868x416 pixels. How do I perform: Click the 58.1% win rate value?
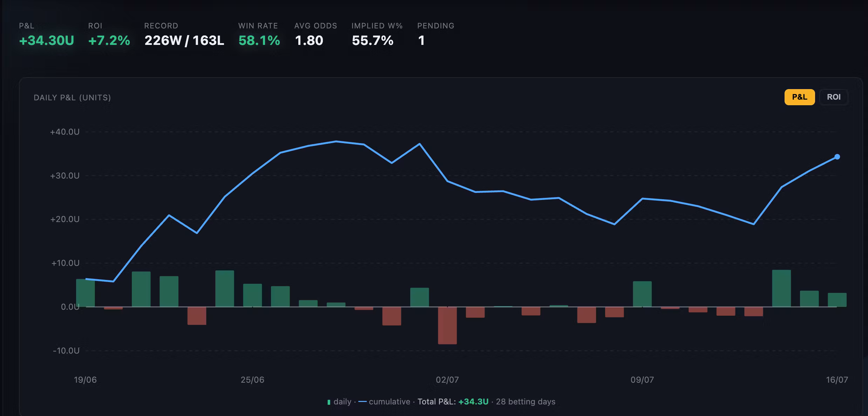(x=259, y=41)
